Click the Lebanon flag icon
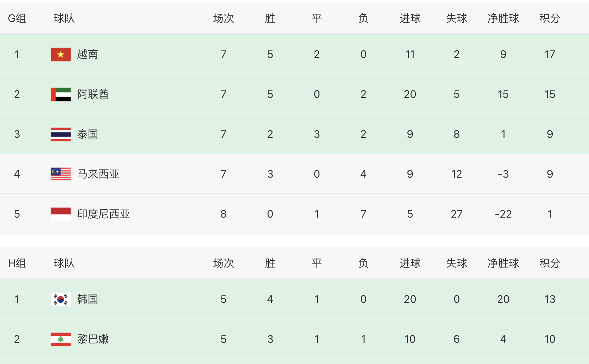 (x=60, y=339)
